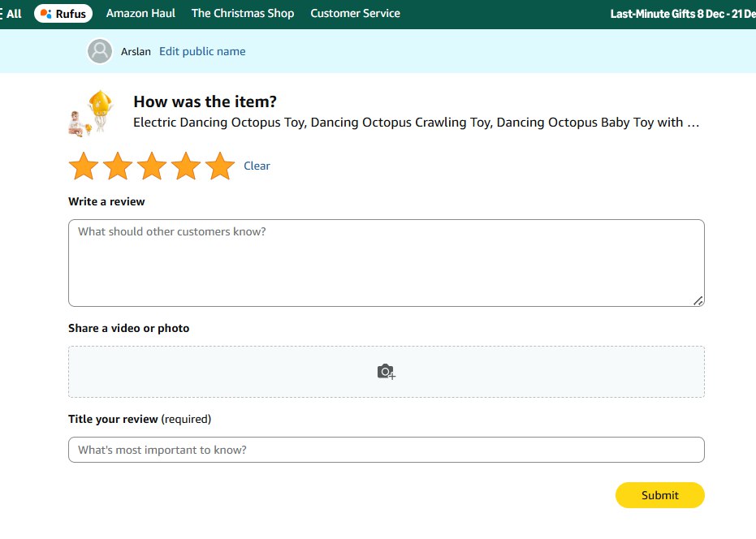Set rating to one star
The image size is (756, 539).
[x=84, y=166]
